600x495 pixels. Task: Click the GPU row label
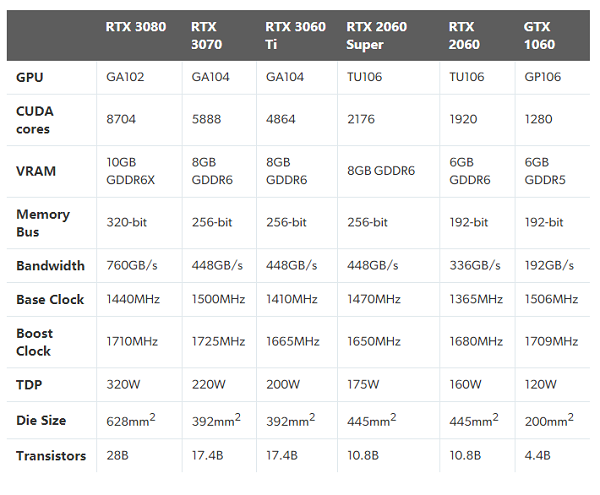point(30,77)
